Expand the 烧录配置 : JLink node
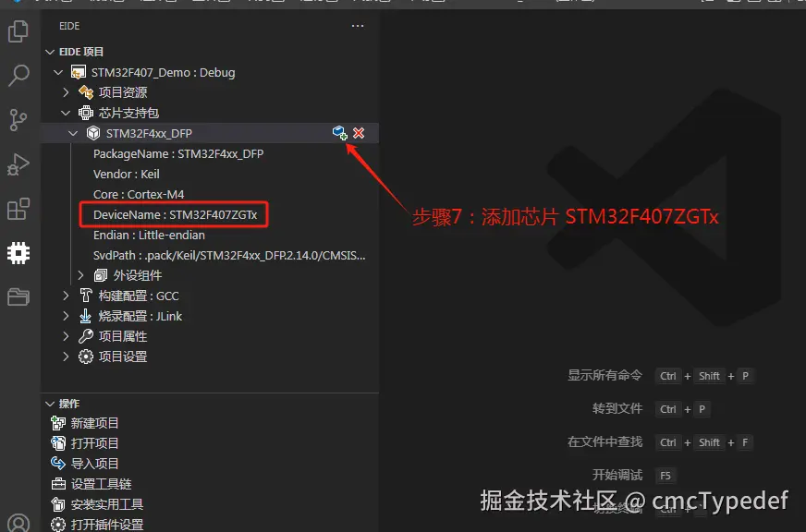806x532 pixels. 66,316
